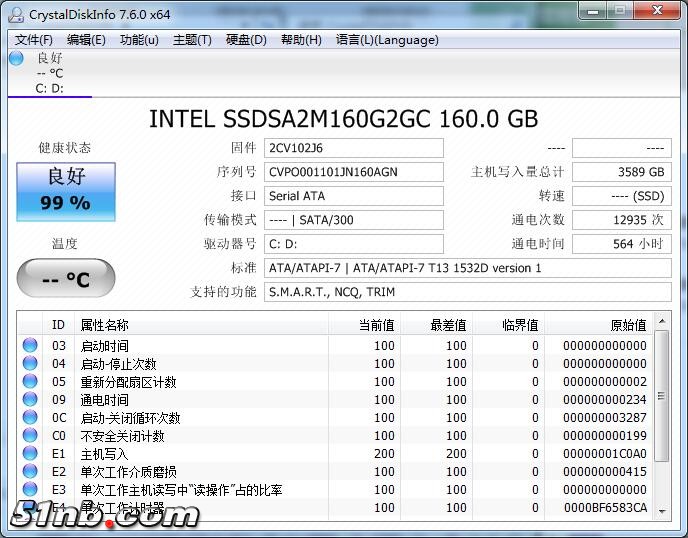
Task: Click status orb for attribute E1 主机写入
Action: (30, 454)
